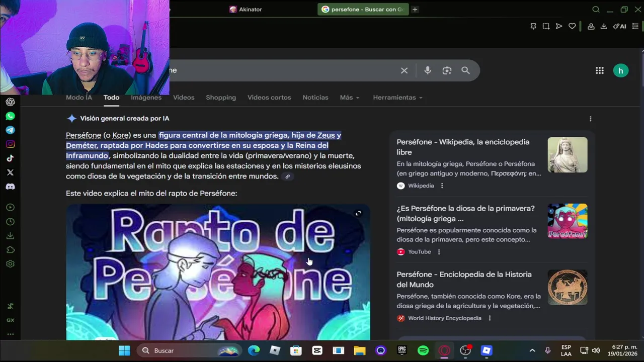Switch to Videos cortos results
Screen dimensions: 644x362
coord(269,98)
